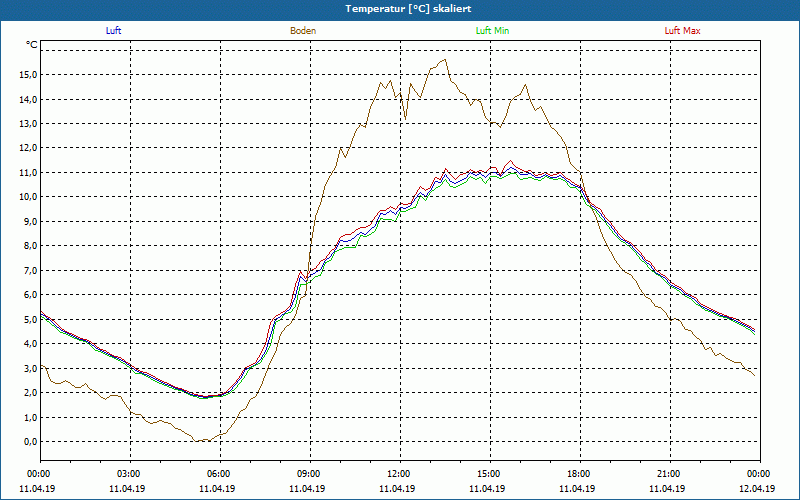Click the Luft Max peak near 15:40
Screen dimensions: 800x500
pyautogui.click(x=511, y=161)
